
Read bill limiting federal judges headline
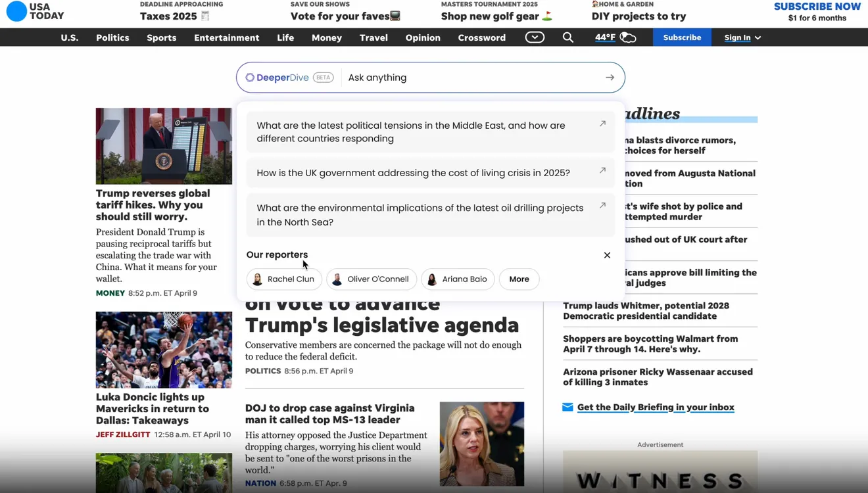point(690,277)
